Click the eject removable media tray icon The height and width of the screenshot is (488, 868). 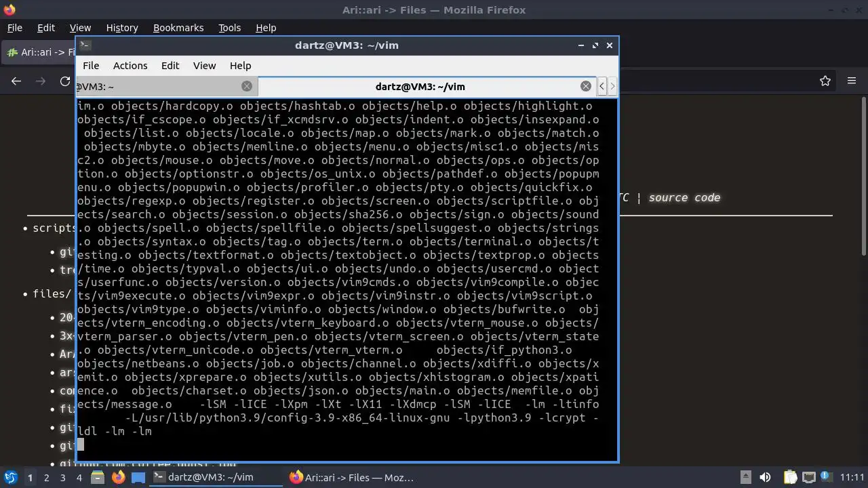click(x=745, y=478)
